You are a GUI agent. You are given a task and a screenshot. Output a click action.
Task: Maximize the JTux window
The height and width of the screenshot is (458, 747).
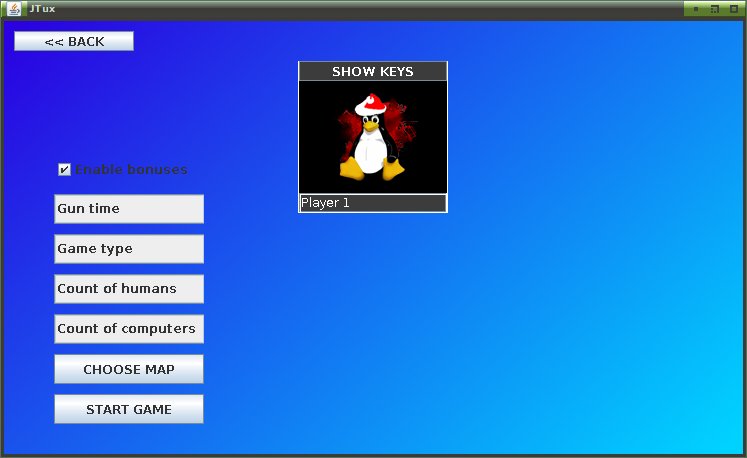[x=715, y=9]
